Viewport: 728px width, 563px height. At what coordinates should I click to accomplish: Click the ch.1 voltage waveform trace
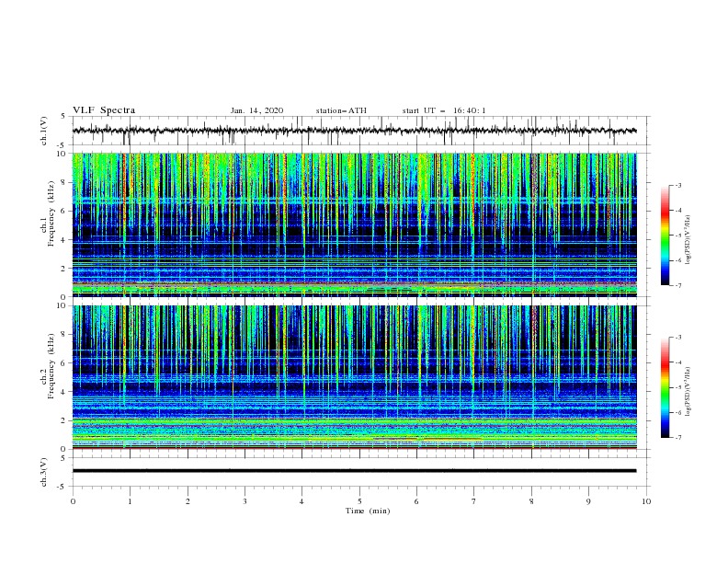point(354,131)
